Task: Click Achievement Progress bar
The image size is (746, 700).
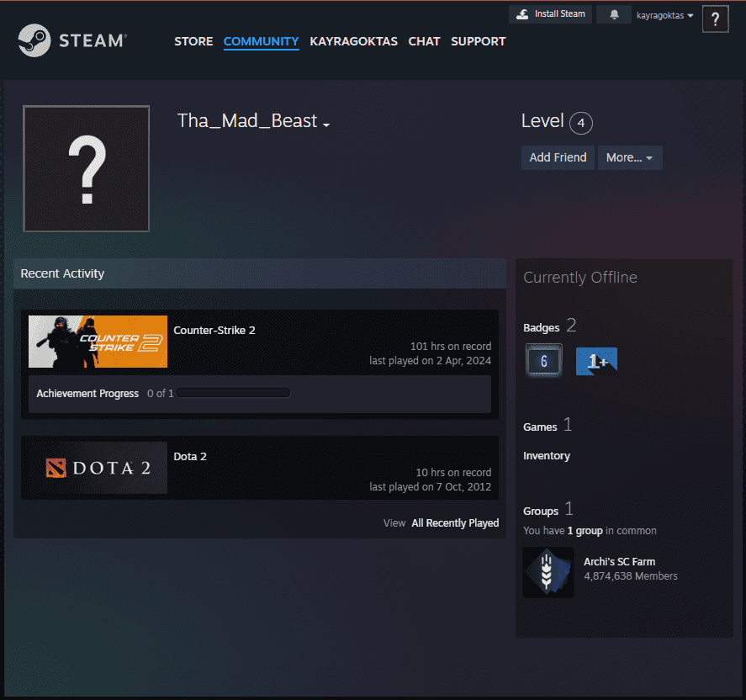Action: coord(233,393)
